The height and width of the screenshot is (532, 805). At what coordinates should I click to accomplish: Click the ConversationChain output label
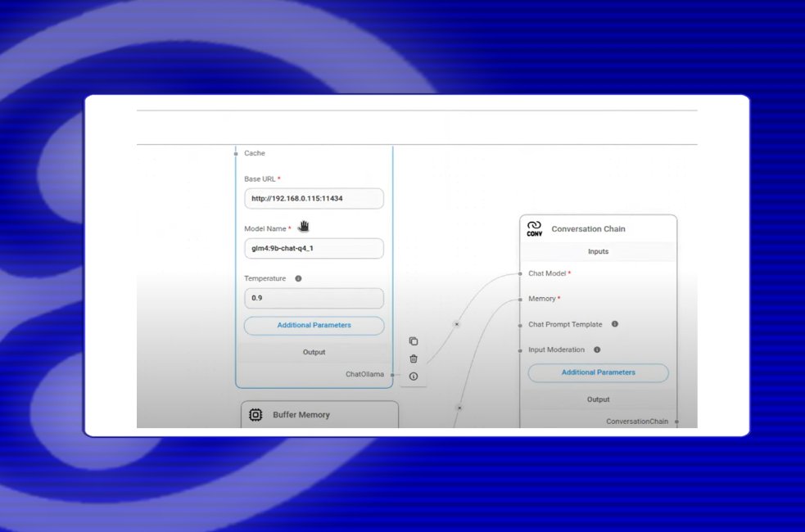(x=637, y=422)
